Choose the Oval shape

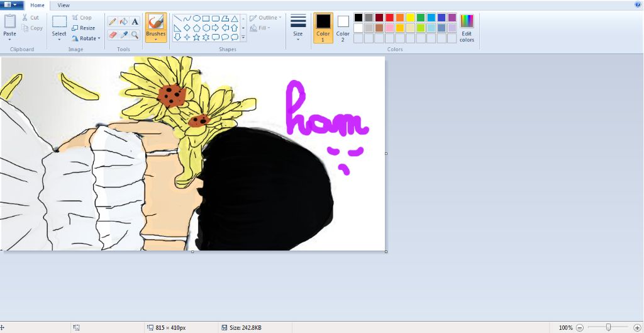pos(197,18)
